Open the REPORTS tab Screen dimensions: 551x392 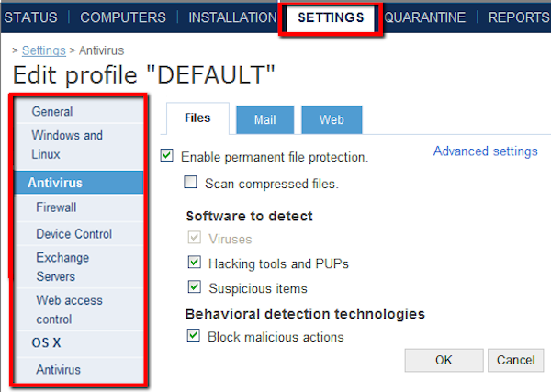click(519, 17)
